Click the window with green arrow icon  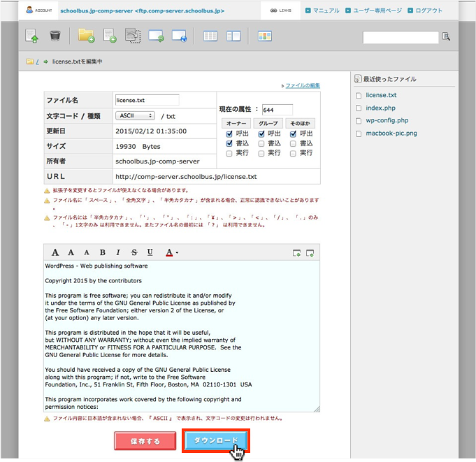pos(156,36)
